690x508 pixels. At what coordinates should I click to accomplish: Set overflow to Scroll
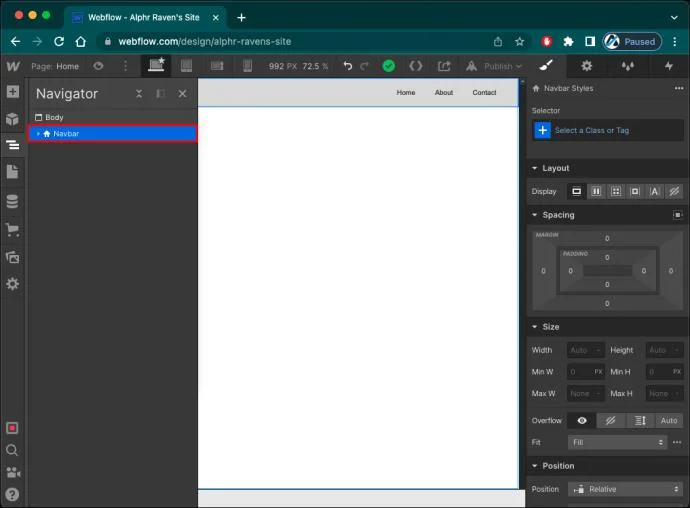click(640, 420)
